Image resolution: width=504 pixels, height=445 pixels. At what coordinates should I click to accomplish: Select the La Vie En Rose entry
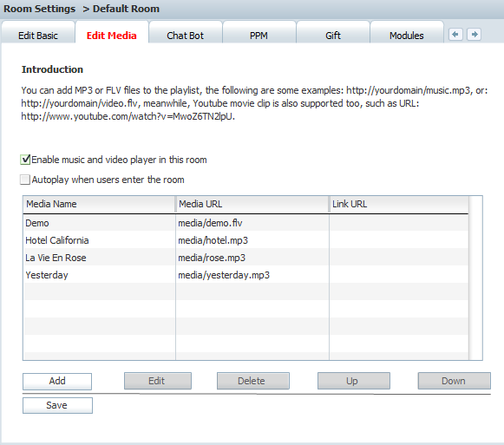[245, 258]
